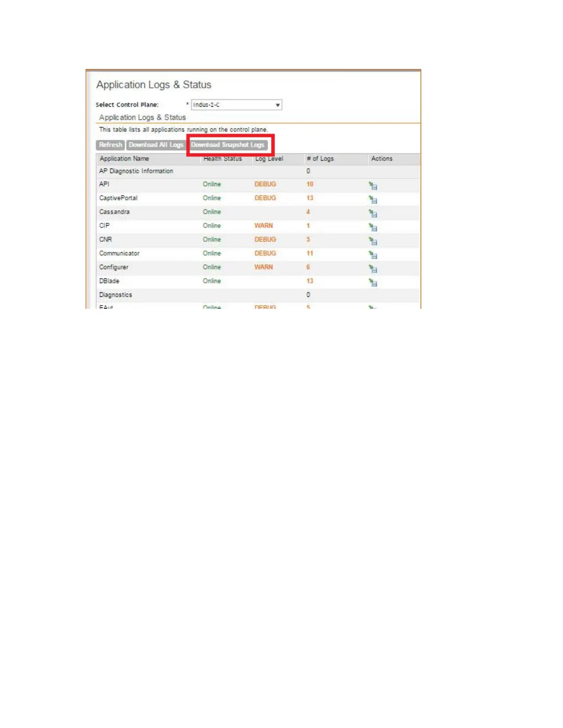
Task: Click log count 13 for DBlade
Action: pyautogui.click(x=310, y=281)
